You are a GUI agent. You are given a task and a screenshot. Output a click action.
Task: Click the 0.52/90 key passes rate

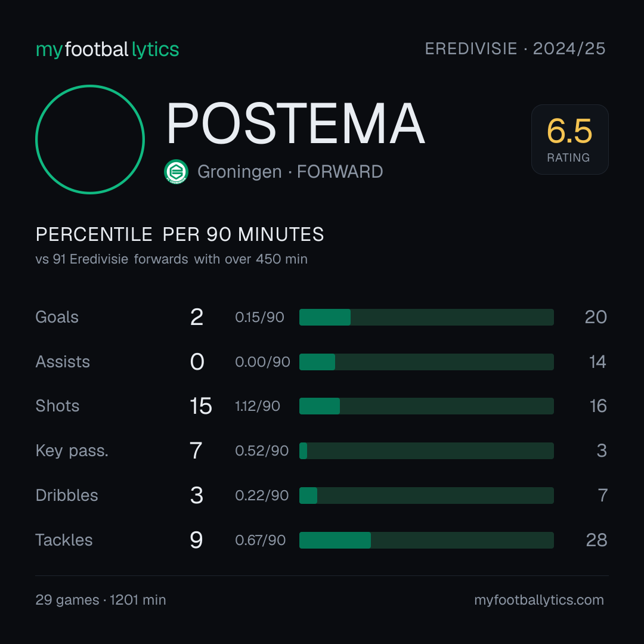262,451
